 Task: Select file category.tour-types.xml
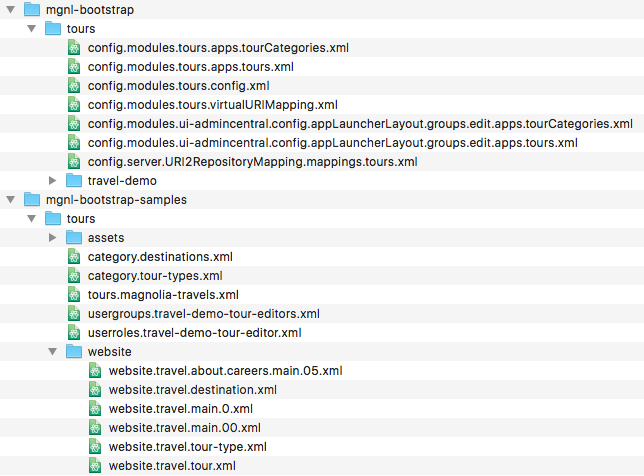155,276
